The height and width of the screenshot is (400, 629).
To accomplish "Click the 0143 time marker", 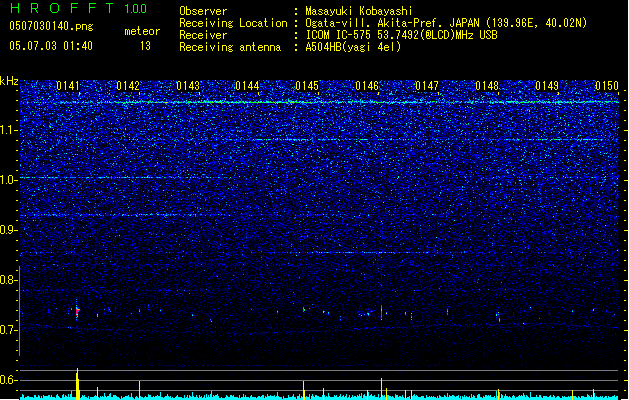I will point(188,86).
